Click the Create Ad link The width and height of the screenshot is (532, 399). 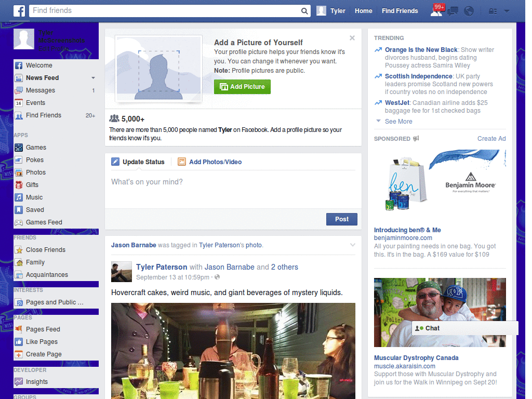point(491,138)
